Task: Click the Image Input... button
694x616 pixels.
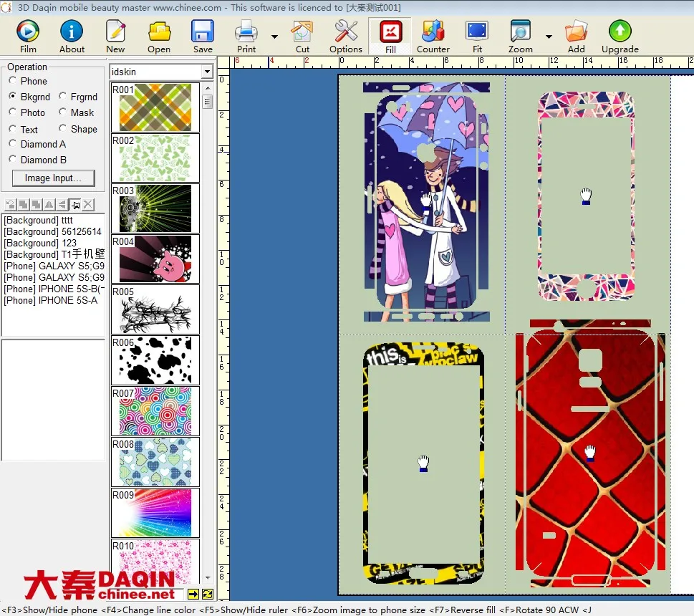Action: 53,178
